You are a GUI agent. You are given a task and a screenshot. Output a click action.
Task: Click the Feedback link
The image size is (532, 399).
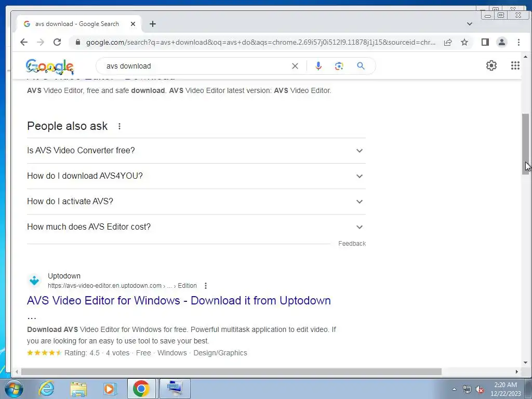(352, 244)
